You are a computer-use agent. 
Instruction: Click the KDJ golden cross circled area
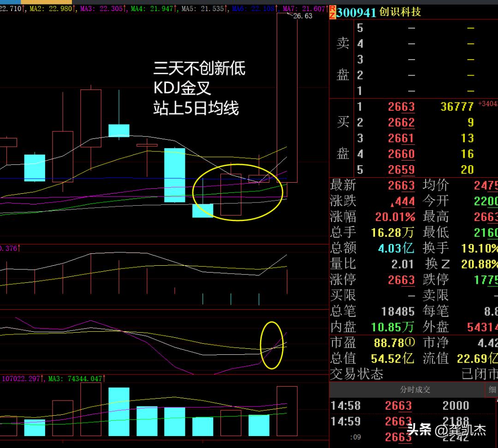[272, 345]
